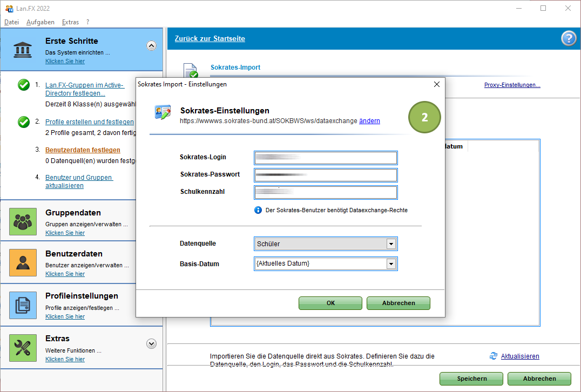The image size is (581, 392).
Task: Maximize the Lan.FX 2022 window
Action: click(543, 8)
